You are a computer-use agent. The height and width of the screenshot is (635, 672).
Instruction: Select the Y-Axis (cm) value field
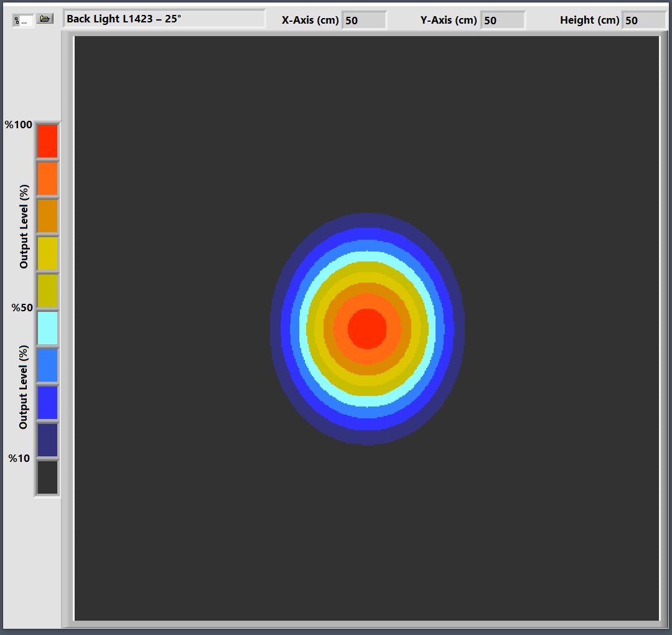pos(503,21)
